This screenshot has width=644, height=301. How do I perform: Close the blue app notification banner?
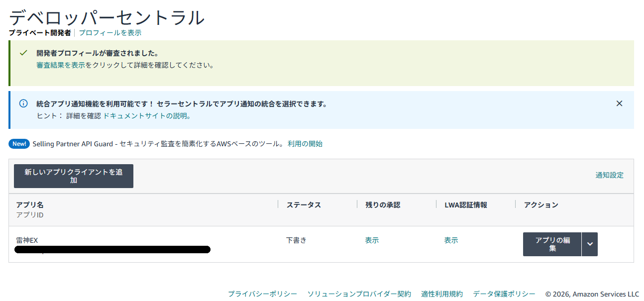(619, 103)
